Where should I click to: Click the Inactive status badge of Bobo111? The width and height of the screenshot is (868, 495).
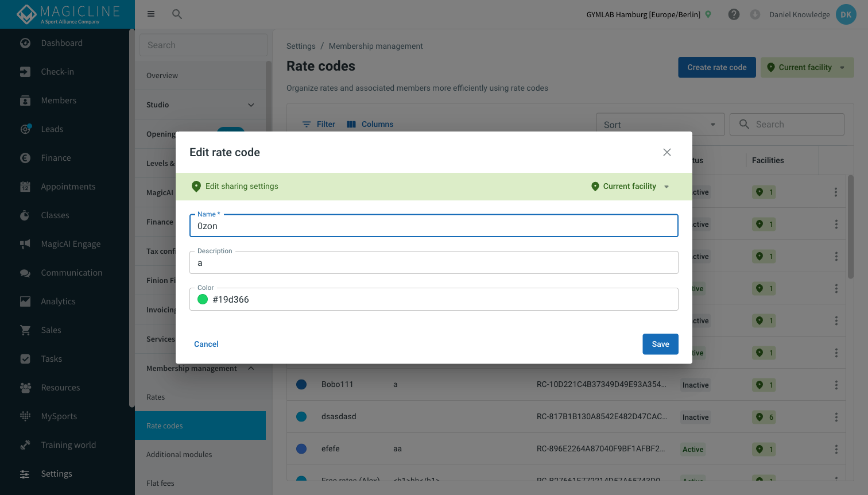pyautogui.click(x=695, y=385)
